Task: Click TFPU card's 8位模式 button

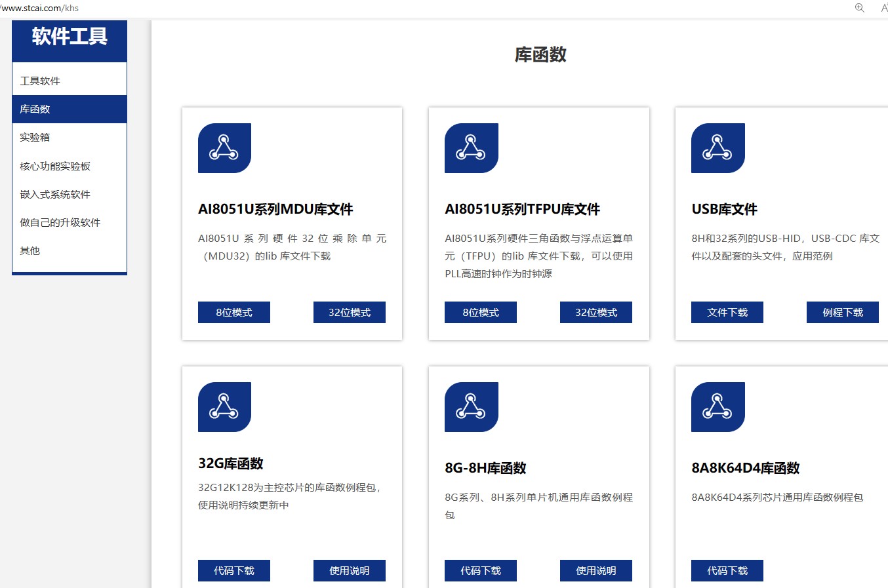Action: click(481, 312)
